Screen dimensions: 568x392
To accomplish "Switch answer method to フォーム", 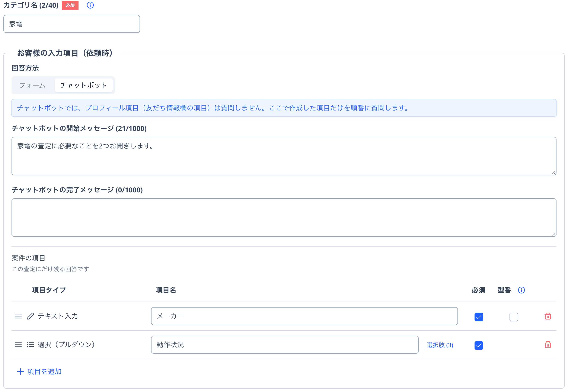I will coord(32,85).
